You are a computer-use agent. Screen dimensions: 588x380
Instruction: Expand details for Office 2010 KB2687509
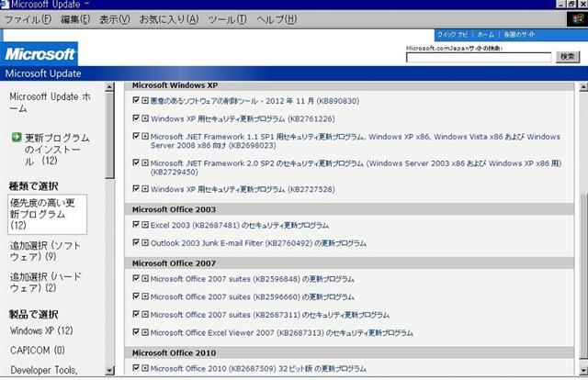click(145, 368)
